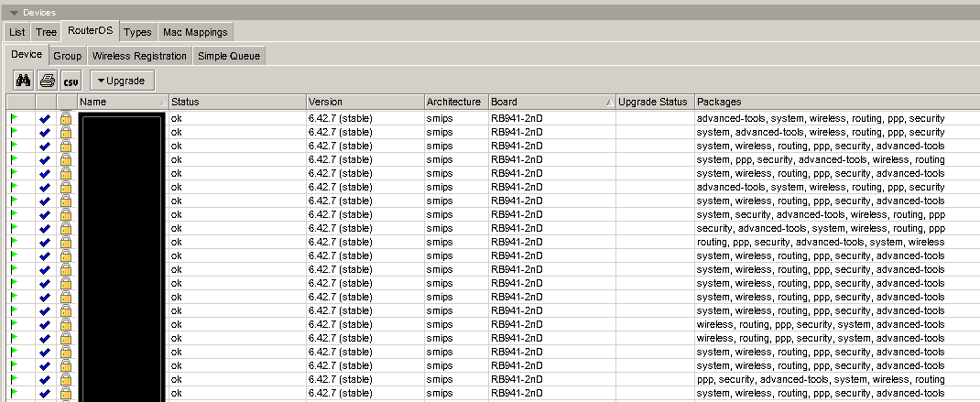Open the Simple Queue sub-tab
Image resolution: width=980 pixels, height=402 pixels.
[229, 56]
